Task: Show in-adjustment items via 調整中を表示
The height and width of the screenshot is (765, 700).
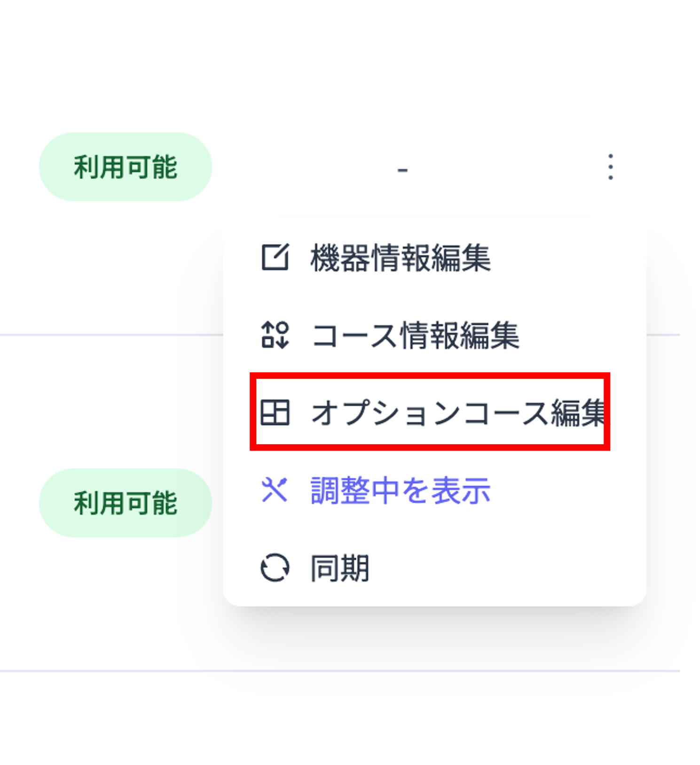Action: 400,490
